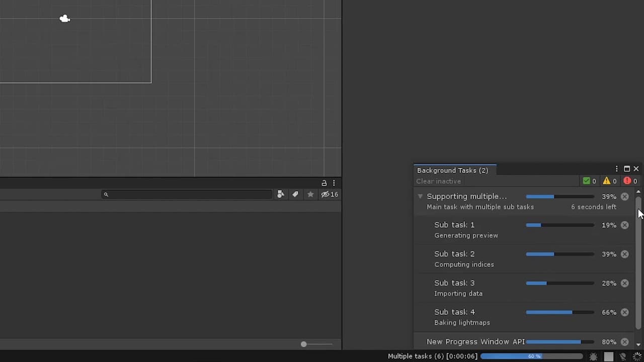Maximize the Background Tasks window
Screen dimensions: 644x362
pos(627,169)
